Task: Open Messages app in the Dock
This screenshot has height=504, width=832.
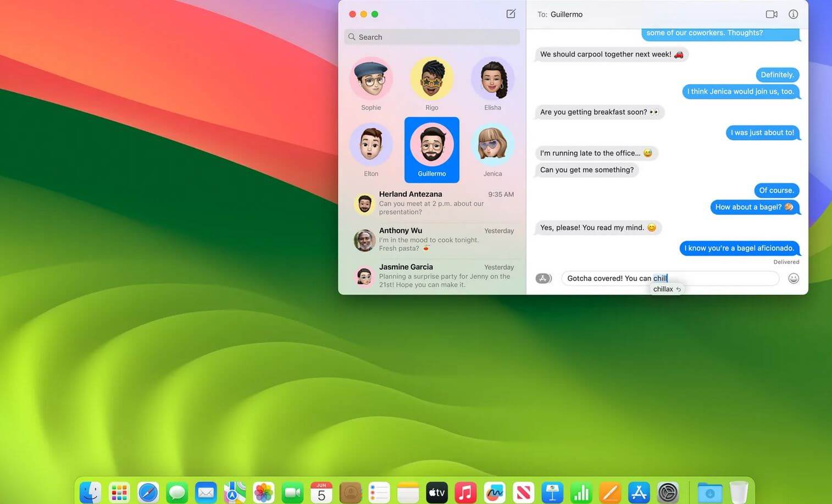Action: pyautogui.click(x=177, y=492)
